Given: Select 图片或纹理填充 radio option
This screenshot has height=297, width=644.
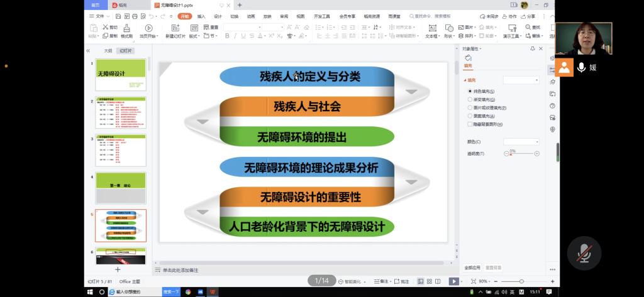Looking at the screenshot, I should tap(470, 107).
